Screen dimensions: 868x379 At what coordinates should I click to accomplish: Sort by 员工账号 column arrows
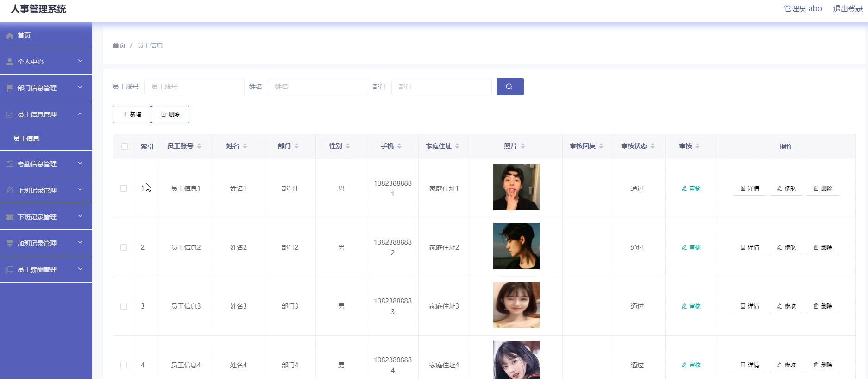[199, 146]
